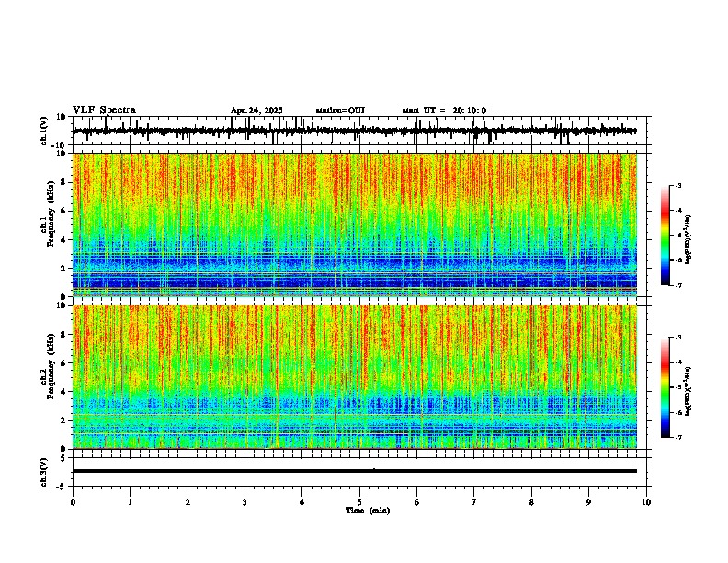Click time axis tick label '3'

point(245,501)
